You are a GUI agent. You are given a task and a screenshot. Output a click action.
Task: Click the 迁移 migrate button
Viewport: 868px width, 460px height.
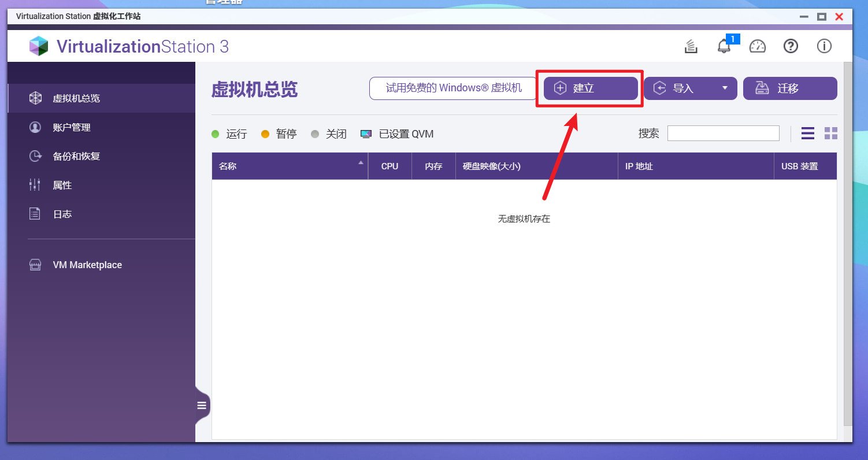pyautogui.click(x=790, y=88)
